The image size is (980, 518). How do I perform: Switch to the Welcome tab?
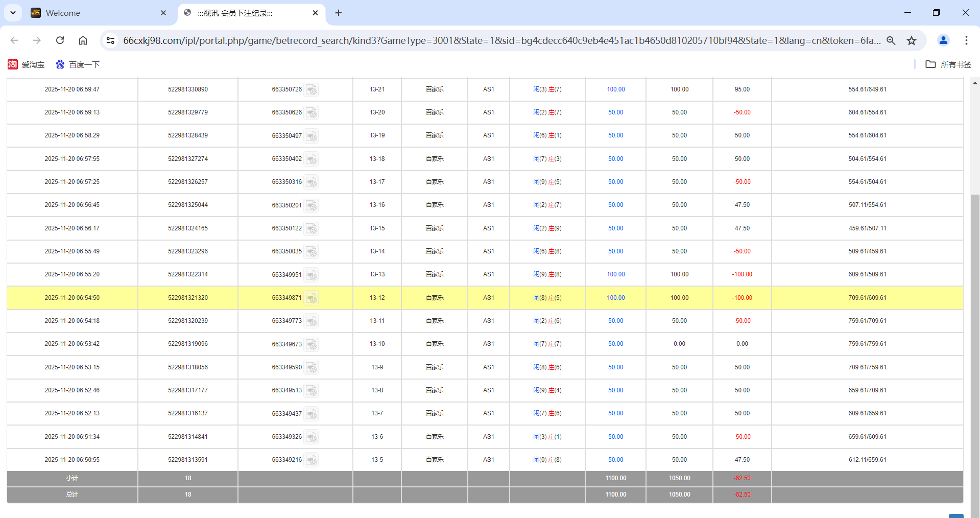coord(97,13)
